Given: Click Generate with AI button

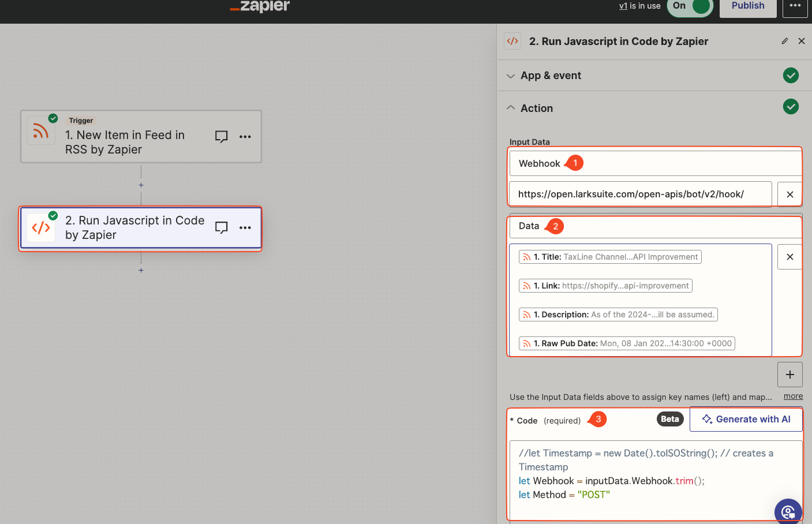Looking at the screenshot, I should 746,420.
